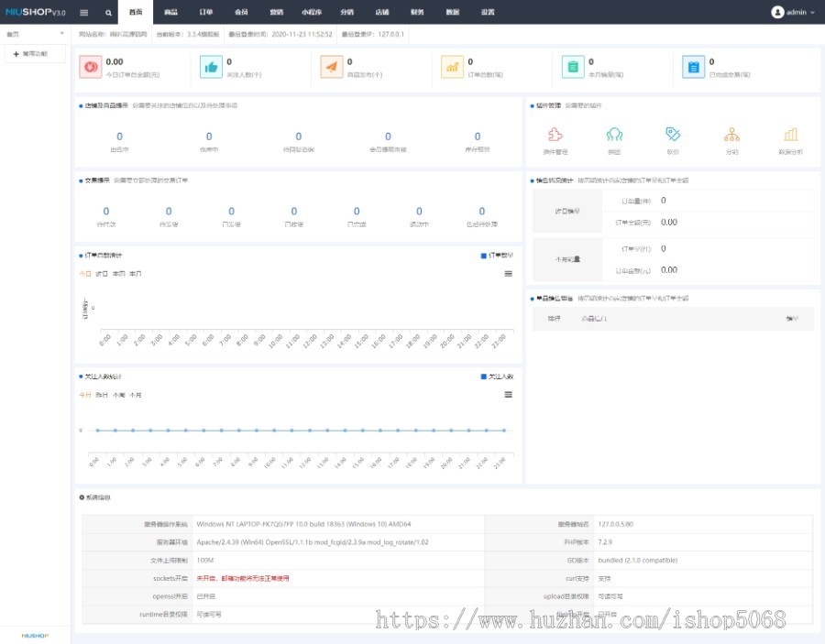The image size is (825, 644).
Task: Toggle the sidebar collapse hamburger icon
Action: [x=84, y=13]
